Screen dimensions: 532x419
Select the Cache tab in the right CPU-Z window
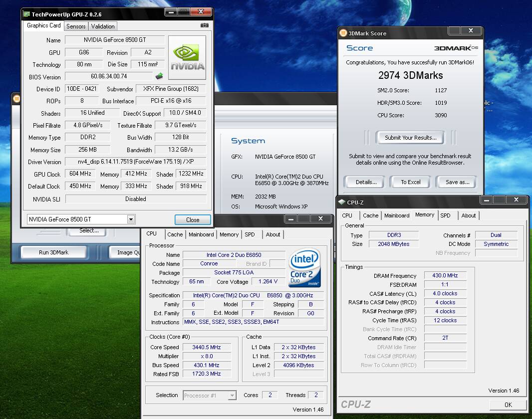(x=370, y=215)
